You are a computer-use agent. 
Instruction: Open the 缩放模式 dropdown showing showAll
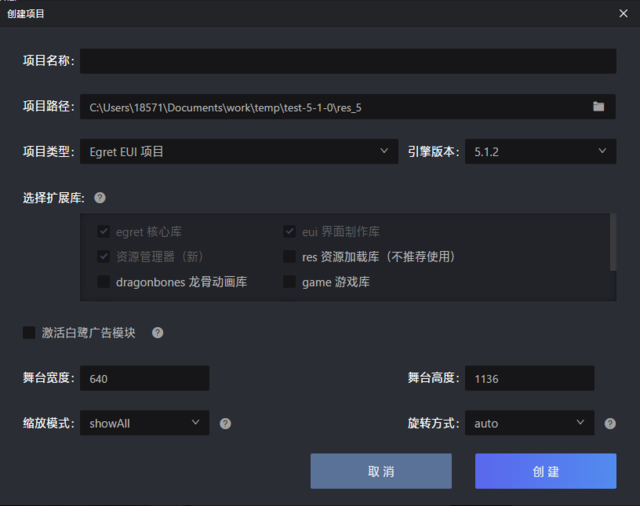point(144,423)
